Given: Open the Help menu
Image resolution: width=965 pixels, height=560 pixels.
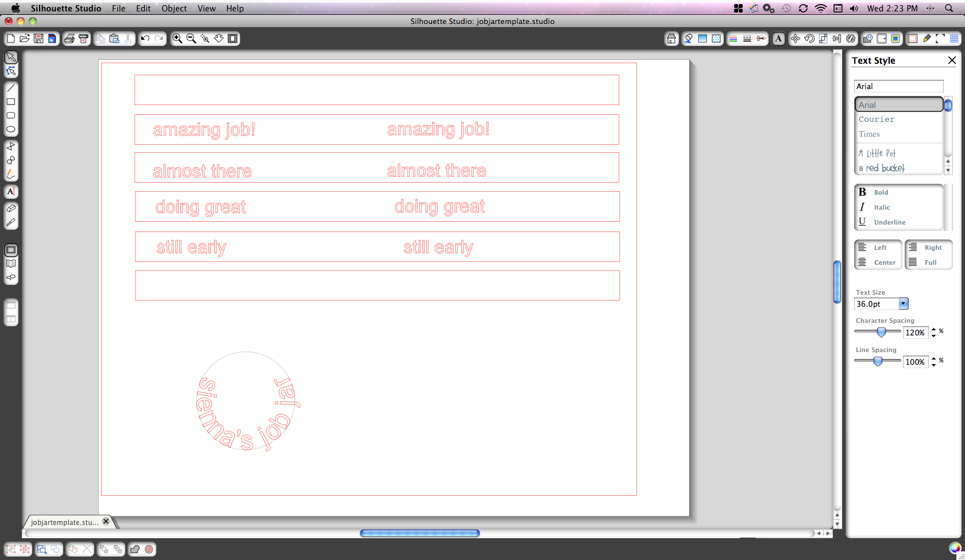Looking at the screenshot, I should pyautogui.click(x=235, y=8).
